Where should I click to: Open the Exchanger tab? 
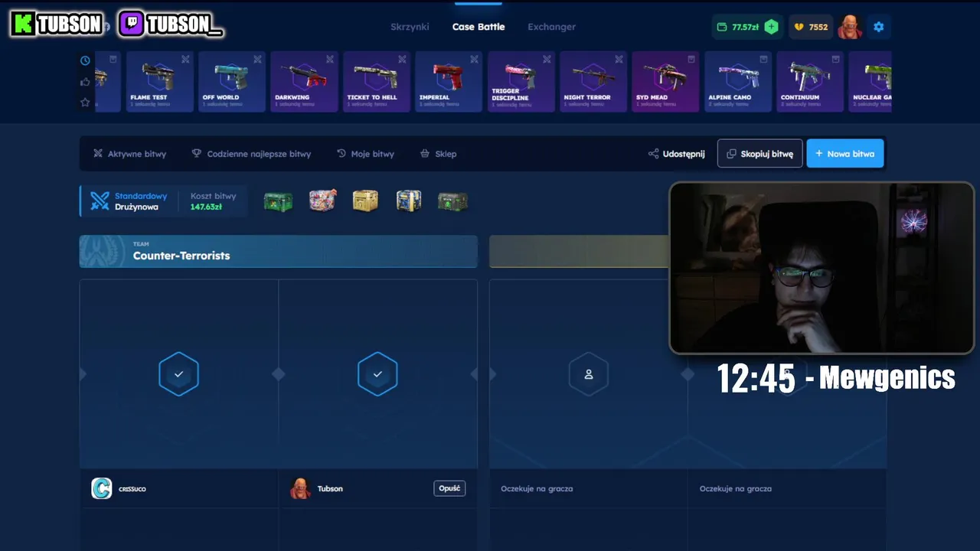point(551,27)
